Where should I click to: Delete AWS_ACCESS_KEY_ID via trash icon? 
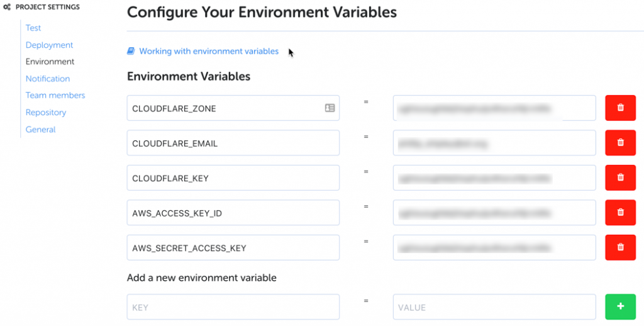pyautogui.click(x=620, y=213)
